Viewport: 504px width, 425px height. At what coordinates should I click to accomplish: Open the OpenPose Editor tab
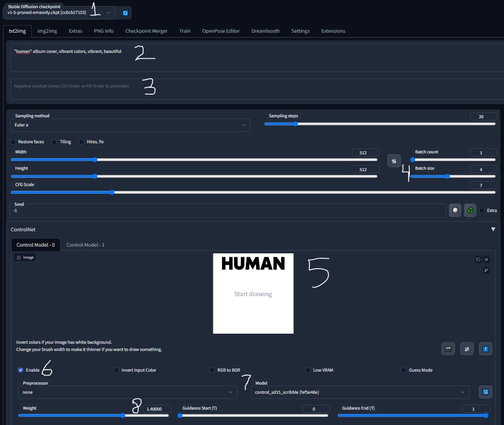tap(221, 31)
